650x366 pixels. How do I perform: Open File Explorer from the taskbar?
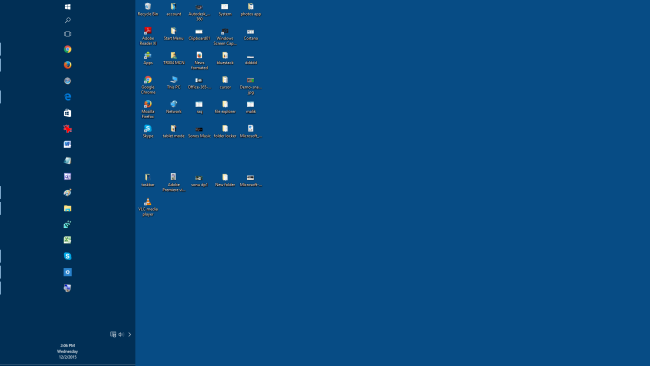(68, 208)
